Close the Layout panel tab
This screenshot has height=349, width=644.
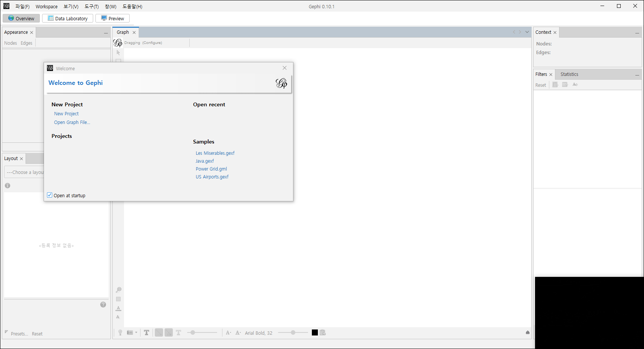coord(21,159)
